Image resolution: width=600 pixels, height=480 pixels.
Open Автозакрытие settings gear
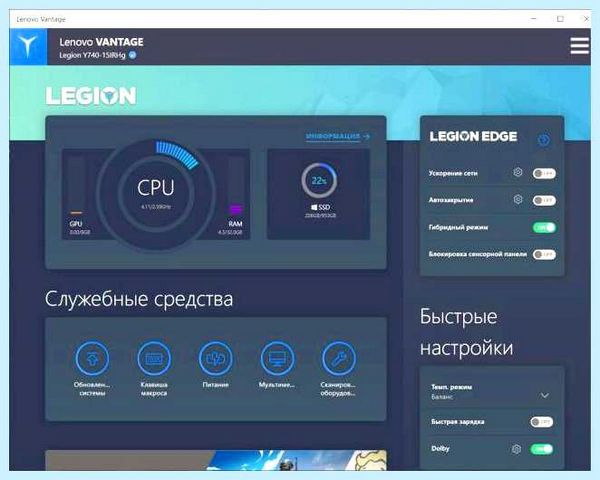[x=518, y=199]
